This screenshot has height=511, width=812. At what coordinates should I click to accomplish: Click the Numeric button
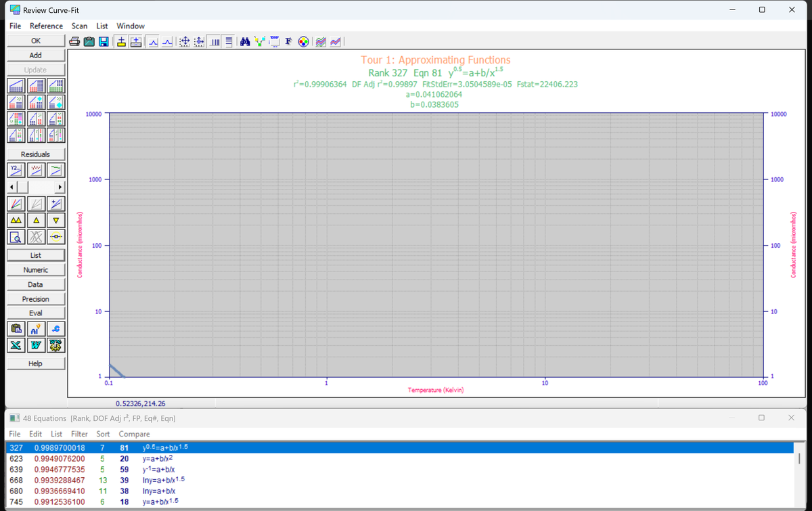(35, 270)
